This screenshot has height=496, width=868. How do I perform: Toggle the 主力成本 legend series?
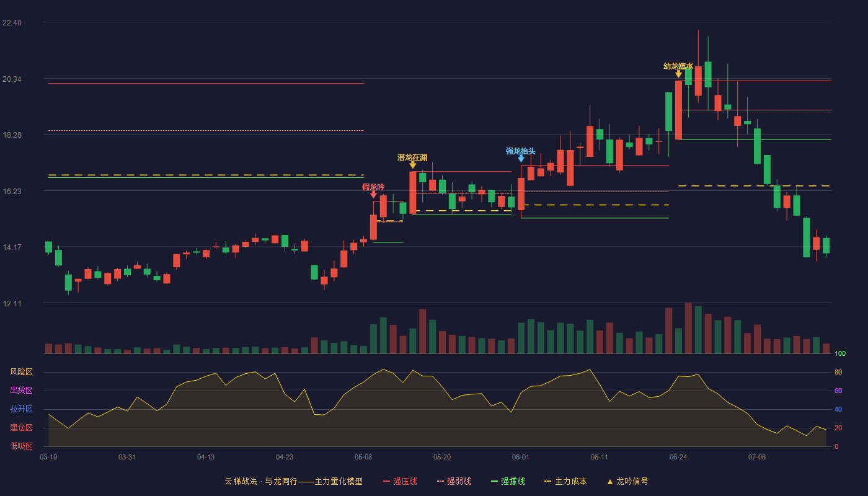coord(565,481)
